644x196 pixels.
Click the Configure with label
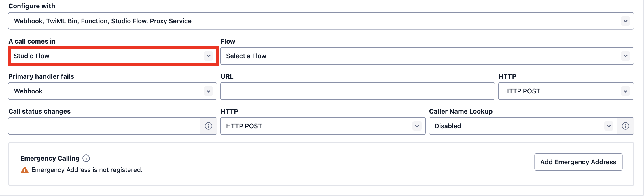pyautogui.click(x=32, y=6)
